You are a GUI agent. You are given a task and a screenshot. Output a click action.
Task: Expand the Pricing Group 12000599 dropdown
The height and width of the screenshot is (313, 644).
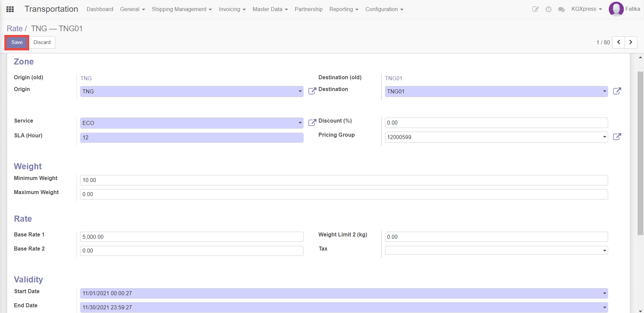click(x=604, y=137)
